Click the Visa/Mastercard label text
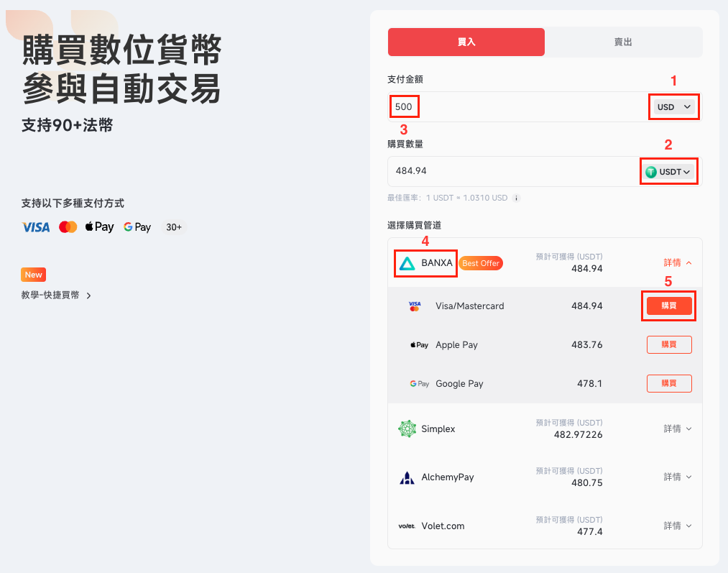 [470, 306]
